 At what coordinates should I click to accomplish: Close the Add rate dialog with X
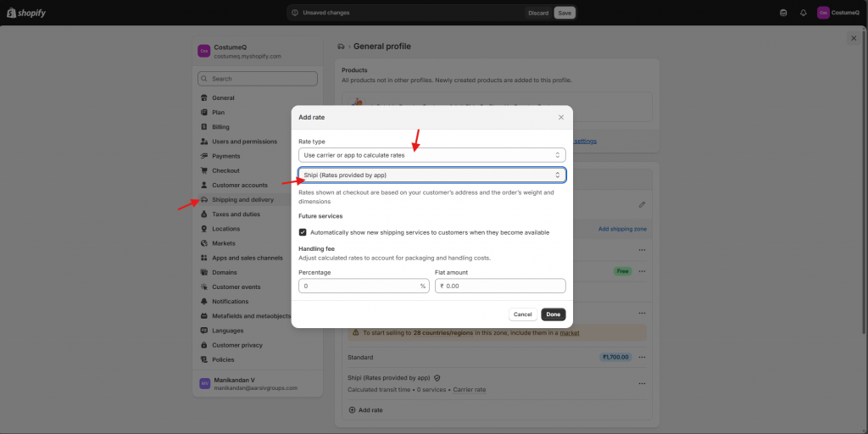560,117
